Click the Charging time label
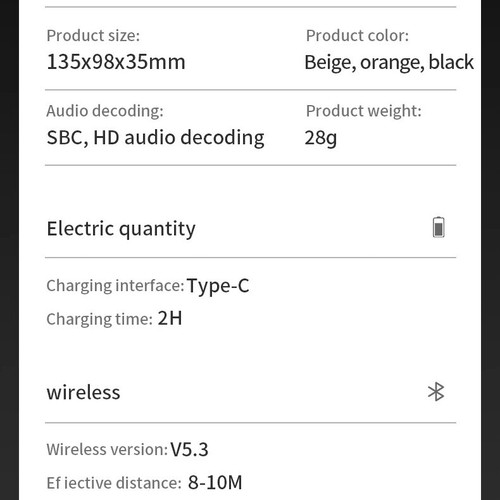The height and width of the screenshot is (500, 500). tap(100, 320)
